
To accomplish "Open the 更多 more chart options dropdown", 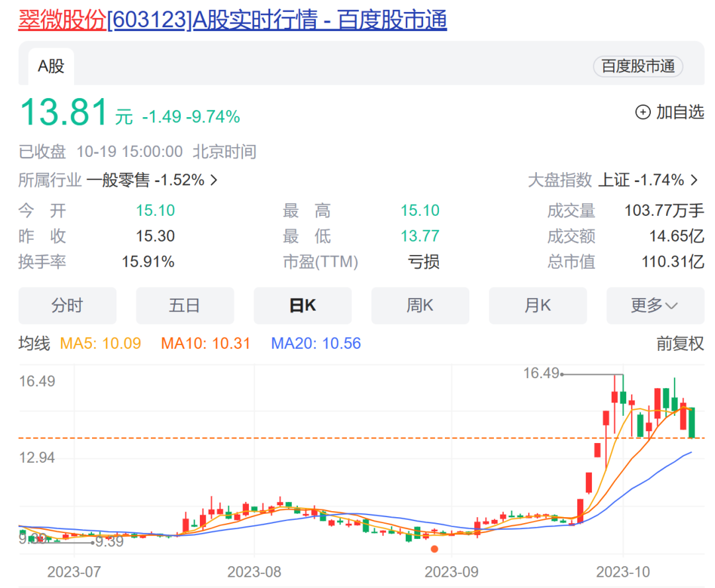I will pyautogui.click(x=655, y=305).
